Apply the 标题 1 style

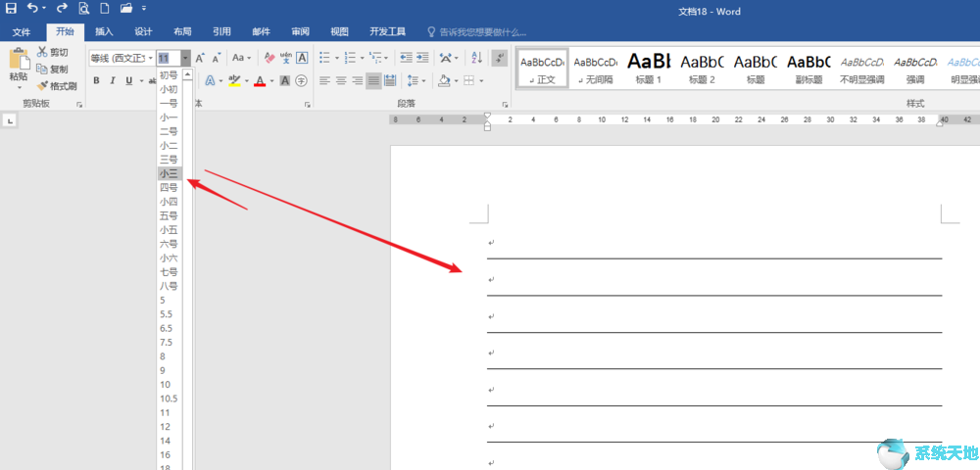[648, 69]
